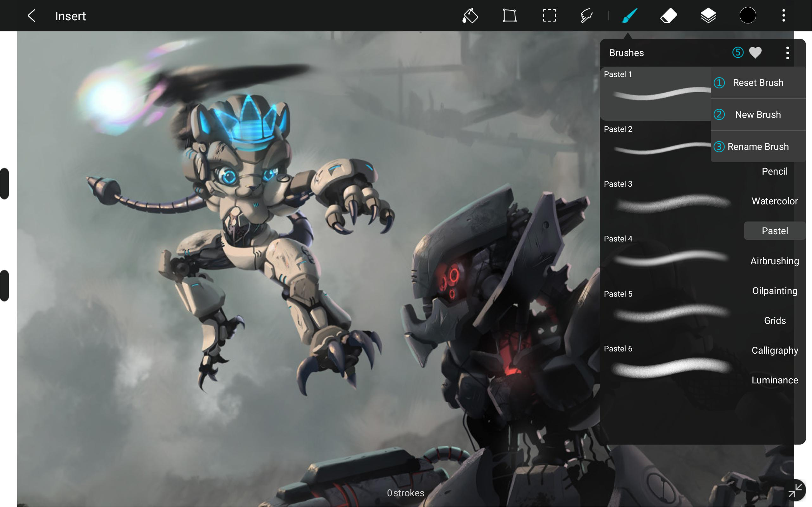
Task: Open the top-right overflow menu
Action: tap(783, 16)
